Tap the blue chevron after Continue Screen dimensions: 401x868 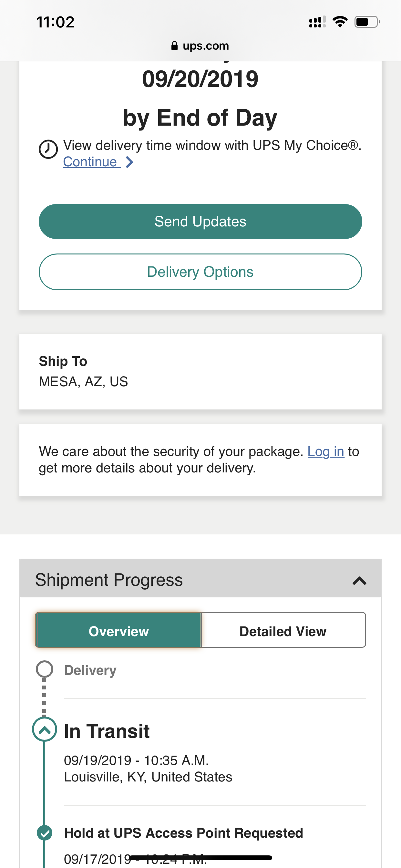point(129,162)
